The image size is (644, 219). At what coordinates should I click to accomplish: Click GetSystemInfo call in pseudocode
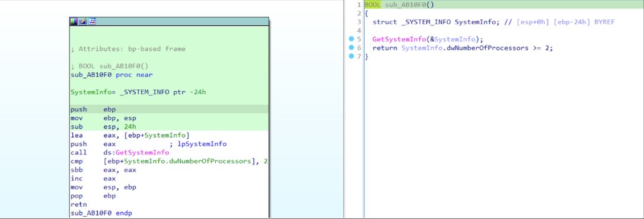click(x=400, y=40)
